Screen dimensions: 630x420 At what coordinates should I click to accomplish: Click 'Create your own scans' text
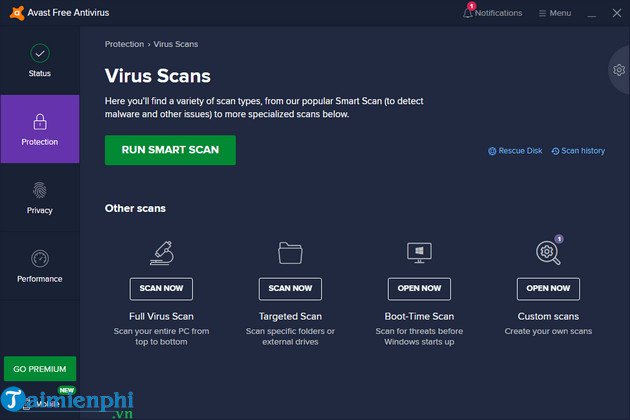[548, 331]
